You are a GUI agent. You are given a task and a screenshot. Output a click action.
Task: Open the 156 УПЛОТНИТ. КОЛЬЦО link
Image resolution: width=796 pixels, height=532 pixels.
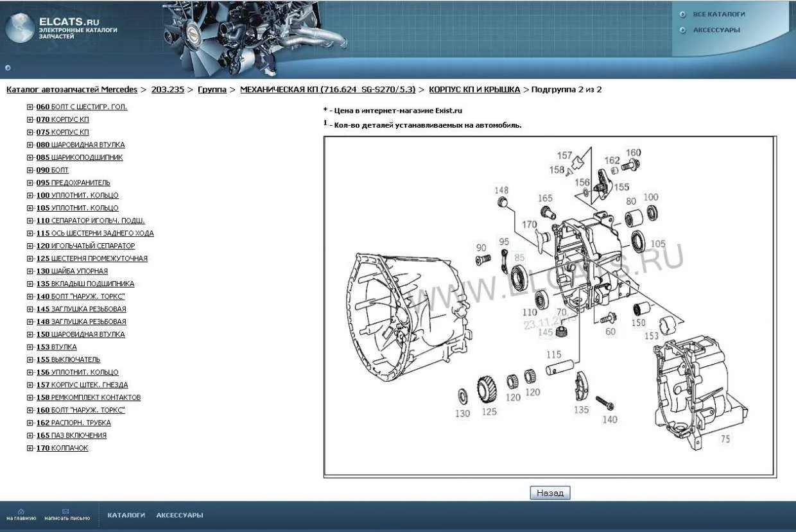[x=78, y=372]
